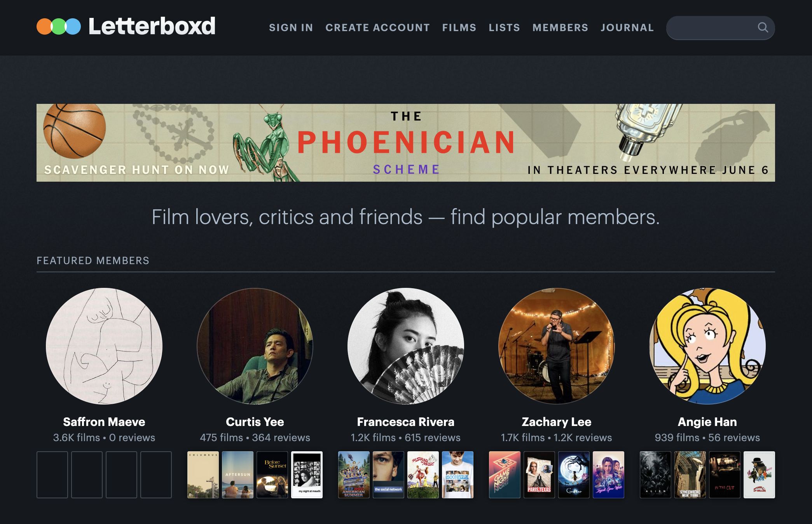Go to the Lists section
The height and width of the screenshot is (524, 812).
point(505,28)
